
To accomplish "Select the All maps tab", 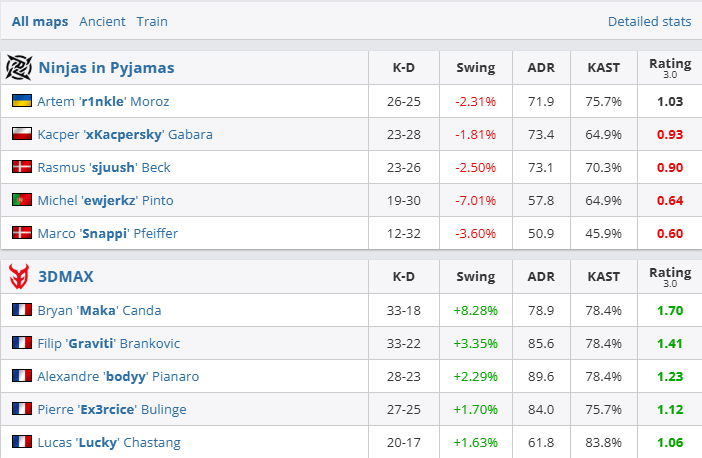I will [x=40, y=21].
